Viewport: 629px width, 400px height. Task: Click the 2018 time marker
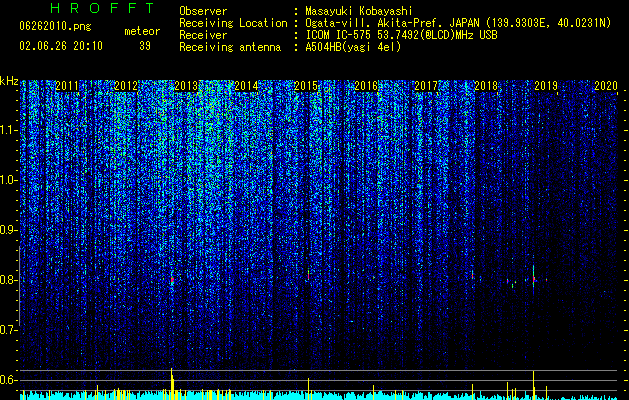[486, 86]
